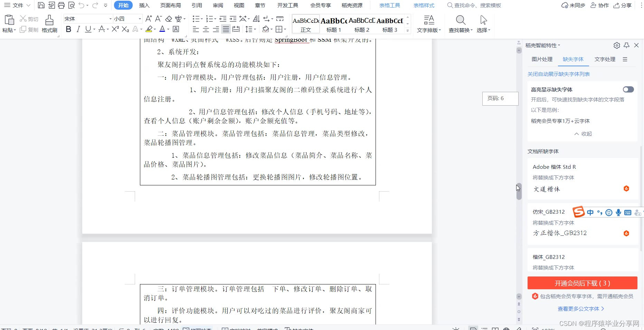Toggle justify alignment
The width and height of the screenshot is (644, 330).
226,29
